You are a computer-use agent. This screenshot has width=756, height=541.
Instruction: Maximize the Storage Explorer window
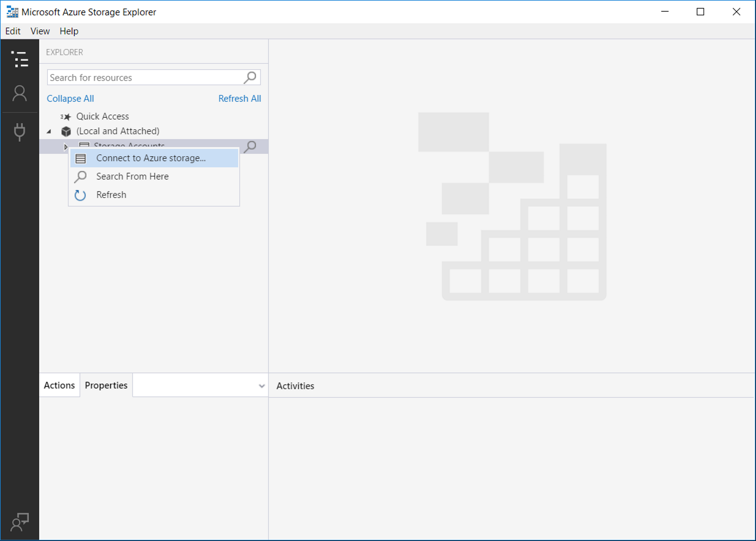coord(701,12)
